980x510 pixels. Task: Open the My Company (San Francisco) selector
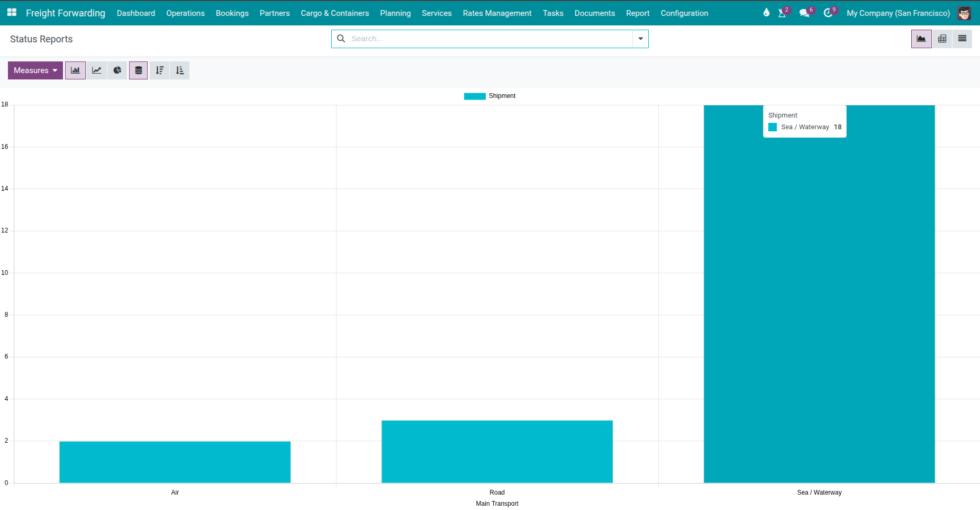[x=898, y=13]
